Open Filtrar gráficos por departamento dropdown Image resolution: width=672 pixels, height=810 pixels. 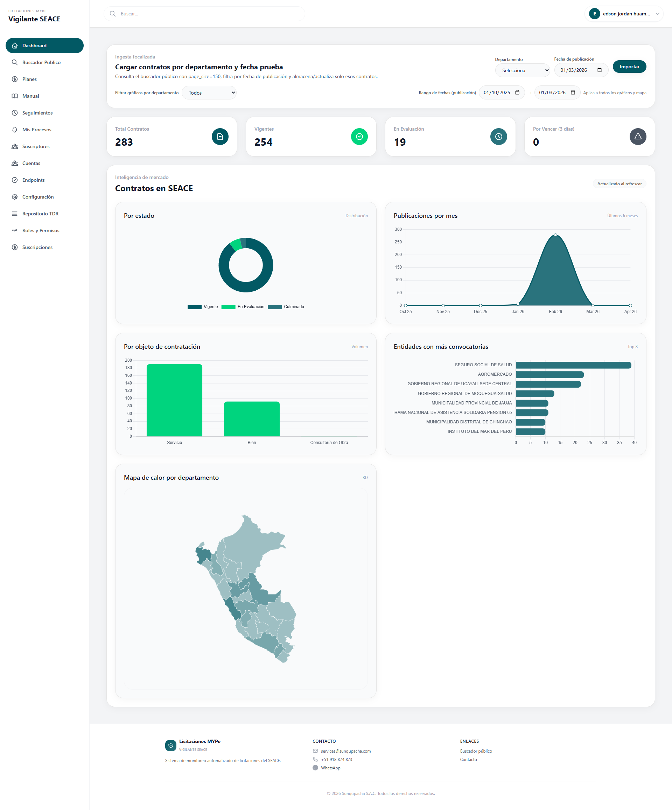tap(209, 93)
